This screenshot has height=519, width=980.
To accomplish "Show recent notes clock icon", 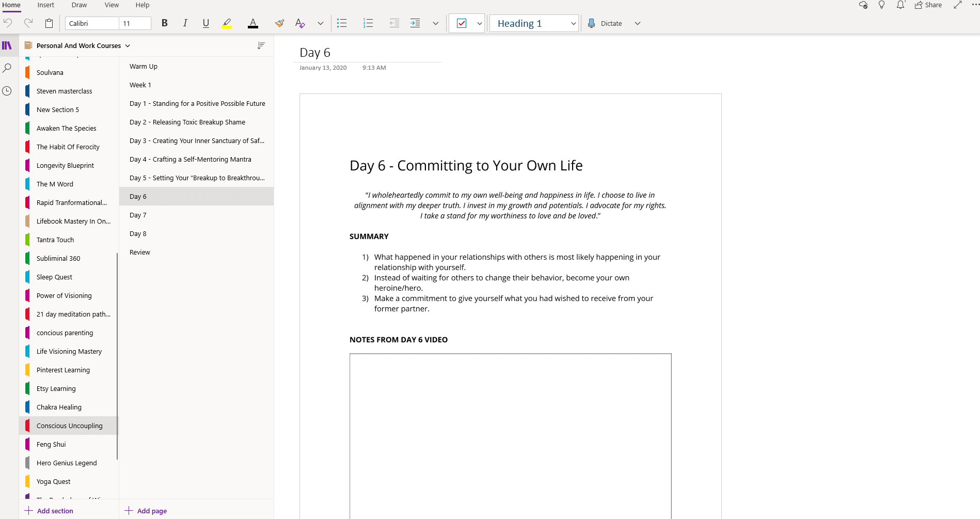I will pyautogui.click(x=7, y=91).
